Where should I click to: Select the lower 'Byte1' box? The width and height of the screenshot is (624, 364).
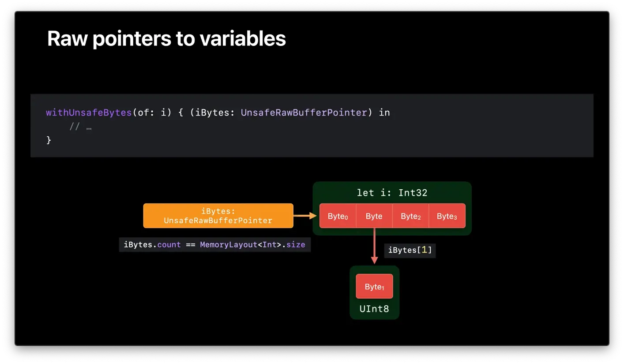click(x=374, y=286)
